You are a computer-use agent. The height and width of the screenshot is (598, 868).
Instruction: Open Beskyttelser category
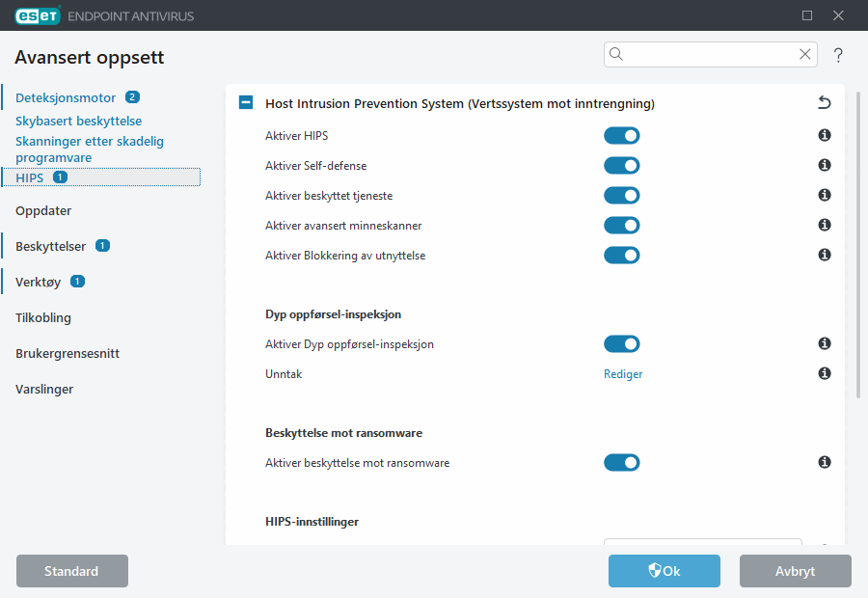(50, 246)
